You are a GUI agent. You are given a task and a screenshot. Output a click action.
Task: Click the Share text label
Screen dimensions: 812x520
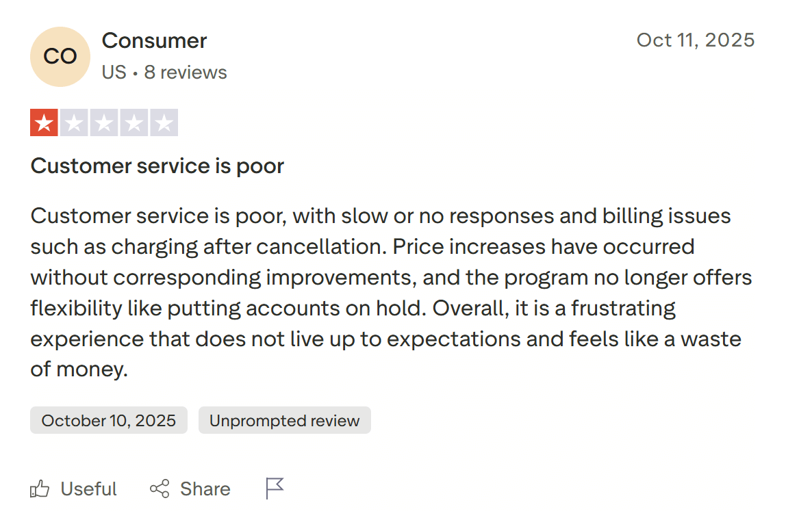coord(205,489)
